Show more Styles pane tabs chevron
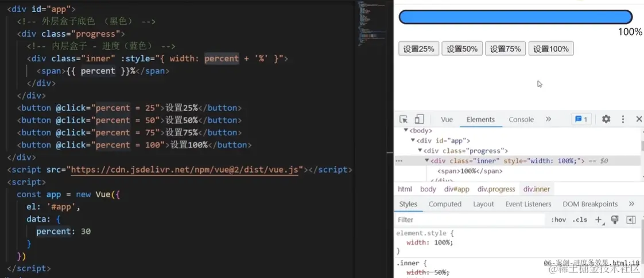The height and width of the screenshot is (278, 644). [x=632, y=204]
